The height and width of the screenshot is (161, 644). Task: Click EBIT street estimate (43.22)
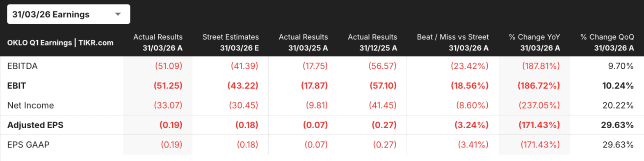243,86
